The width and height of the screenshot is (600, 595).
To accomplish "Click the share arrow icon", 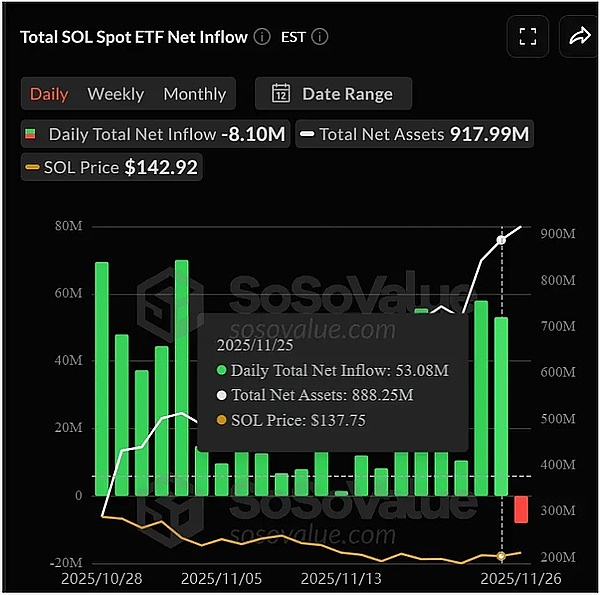I will [579, 37].
